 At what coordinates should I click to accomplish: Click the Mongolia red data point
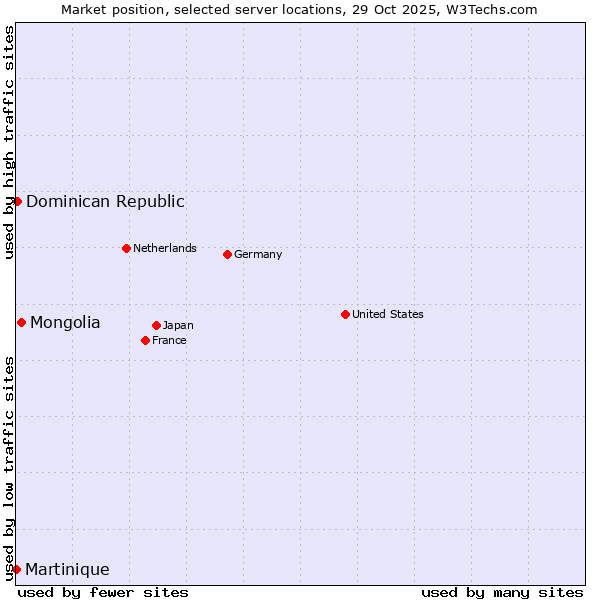click(x=21, y=322)
